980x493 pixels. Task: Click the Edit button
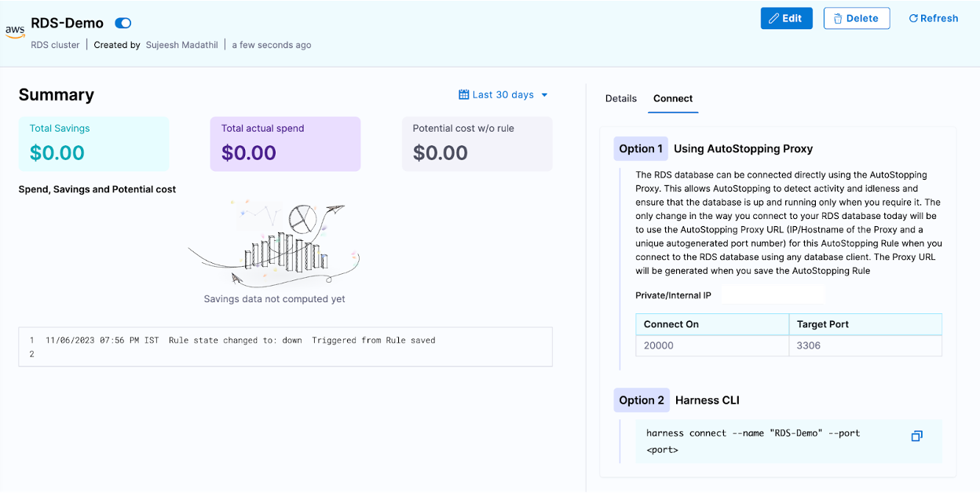(786, 19)
